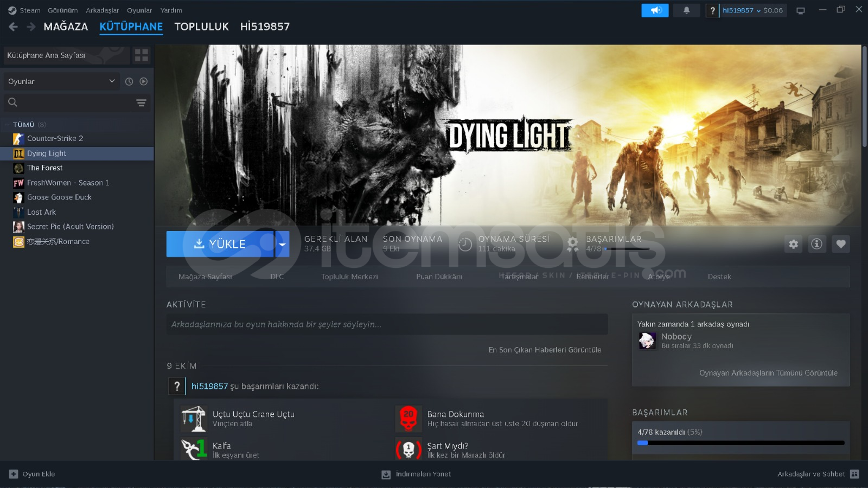Image resolution: width=868 pixels, height=488 pixels.
Task: Click the Counter-Strike 2 game icon
Action: coord(18,139)
